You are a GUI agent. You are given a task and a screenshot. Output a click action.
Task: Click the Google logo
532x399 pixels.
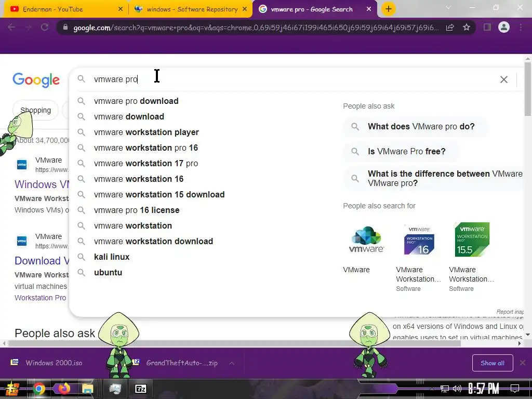tap(36, 80)
